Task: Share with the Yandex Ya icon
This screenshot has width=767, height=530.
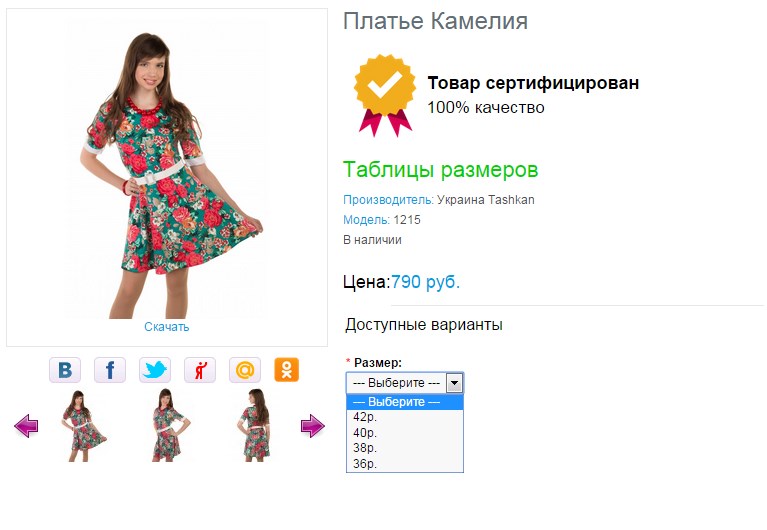Action: tap(200, 370)
